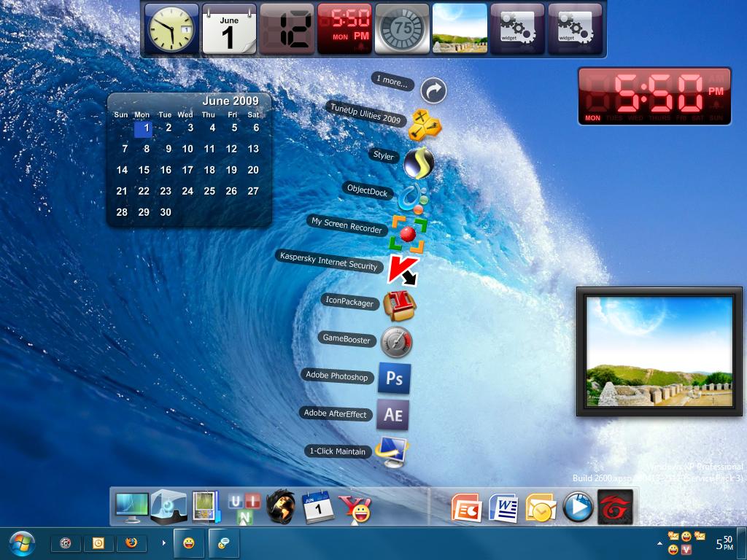Screen dimensions: 747x560
Task: Launch the ObjectDock icon in the stack
Action: [413, 198]
